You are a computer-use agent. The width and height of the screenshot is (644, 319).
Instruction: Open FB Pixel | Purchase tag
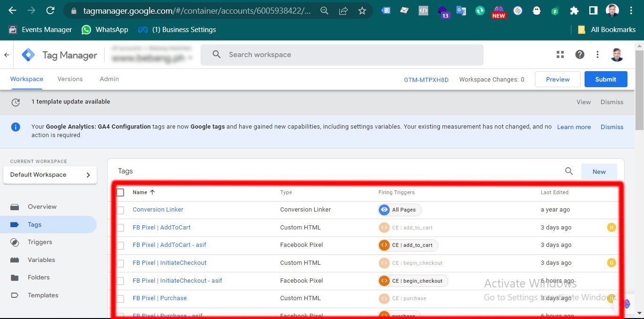159,298
